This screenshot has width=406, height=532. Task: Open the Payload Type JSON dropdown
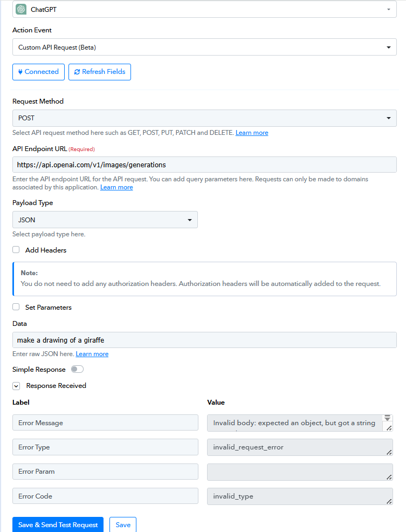point(105,220)
